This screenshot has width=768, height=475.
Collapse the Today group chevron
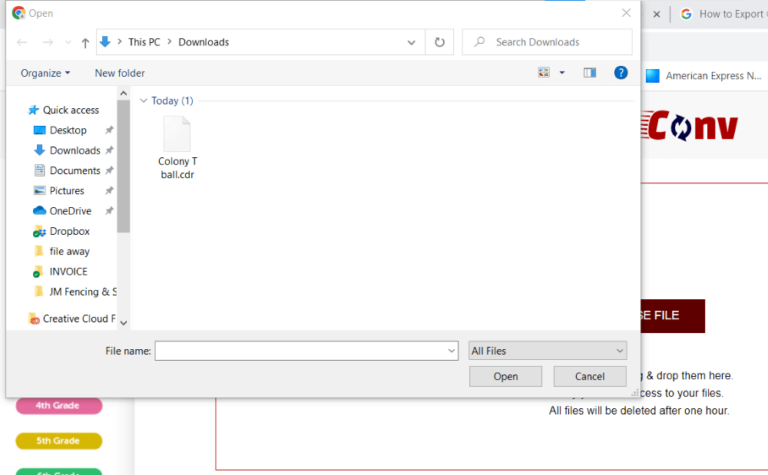click(x=144, y=101)
